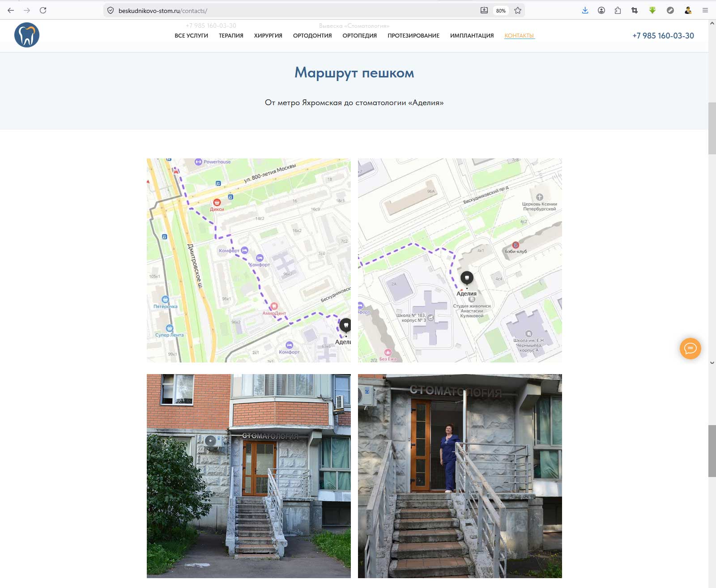Open the left route map from metro
Viewport: 716px width, 588px height.
[x=249, y=260]
